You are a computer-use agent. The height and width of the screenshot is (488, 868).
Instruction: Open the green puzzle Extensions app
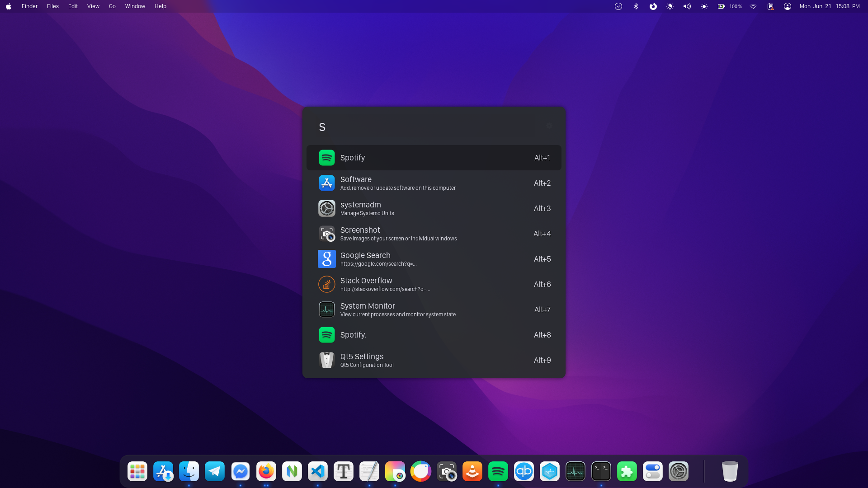click(x=627, y=471)
